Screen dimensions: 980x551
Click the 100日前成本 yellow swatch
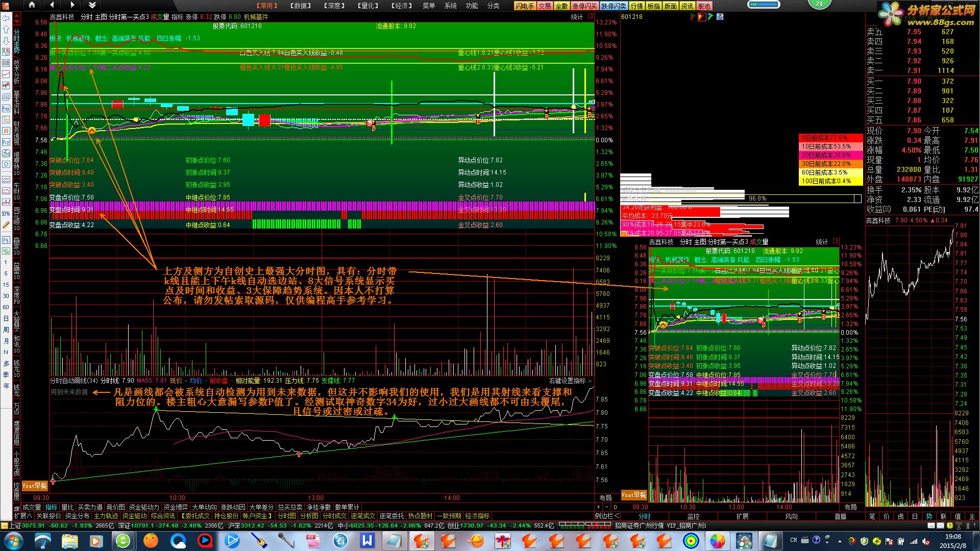point(830,181)
